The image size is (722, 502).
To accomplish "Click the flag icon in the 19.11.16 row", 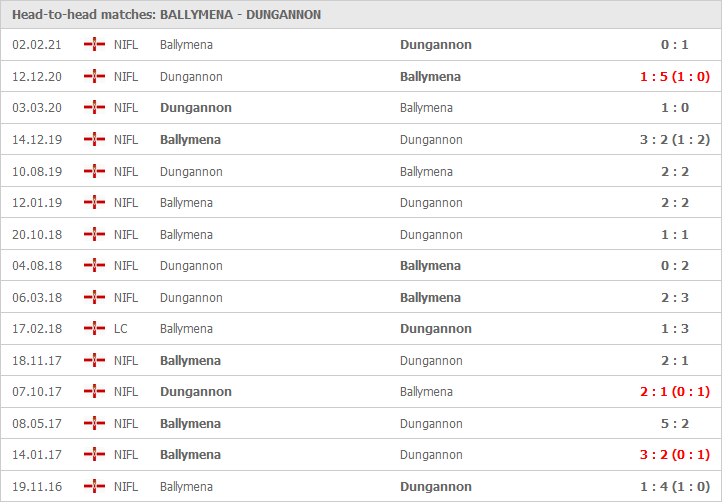I will pos(95,487).
